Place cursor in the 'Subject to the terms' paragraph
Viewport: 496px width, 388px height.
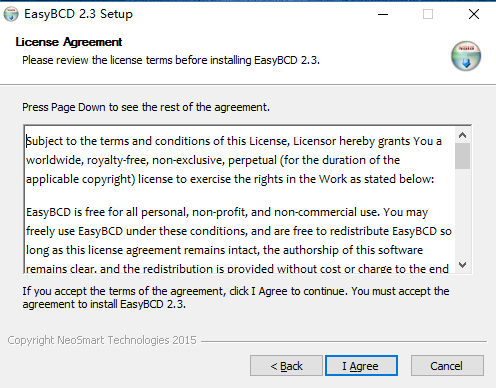tap(234, 160)
